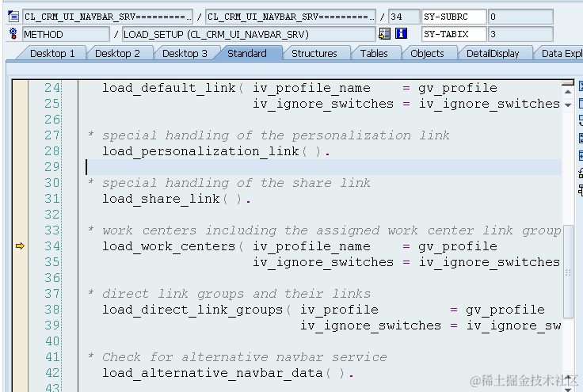Click iv_ignore_switches parameter on line 35
583x392 pixels.
[323, 262]
